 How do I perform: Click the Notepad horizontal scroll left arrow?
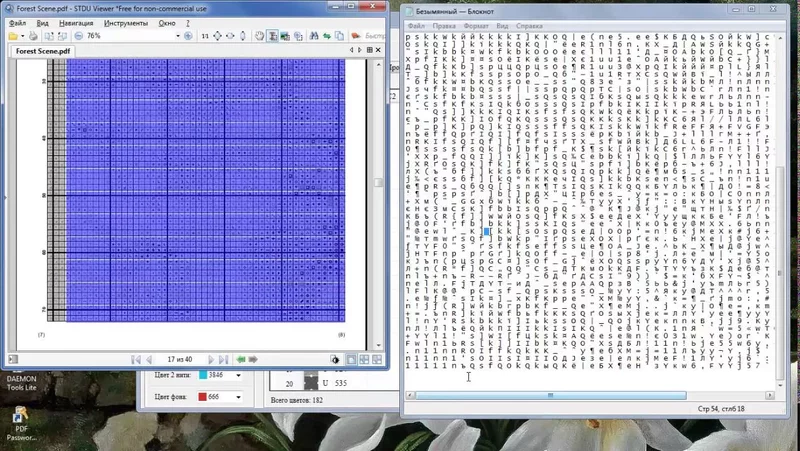point(410,395)
